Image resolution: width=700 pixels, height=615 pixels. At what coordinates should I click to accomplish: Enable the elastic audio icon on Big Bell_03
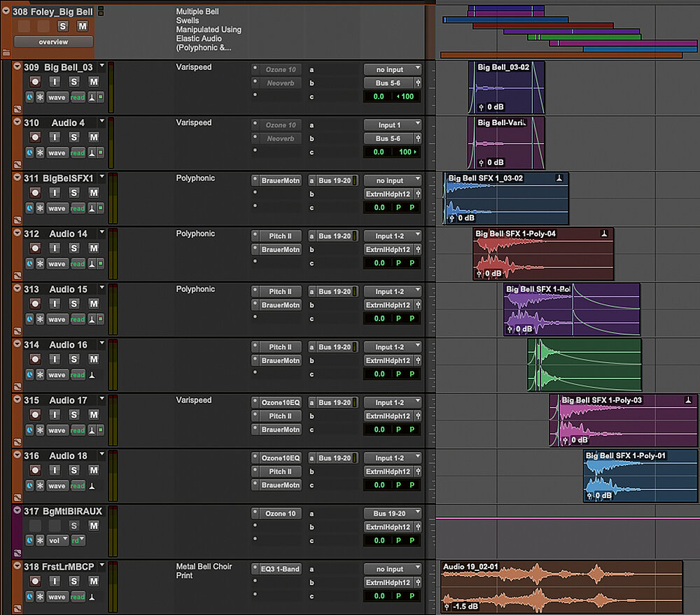coord(91,97)
